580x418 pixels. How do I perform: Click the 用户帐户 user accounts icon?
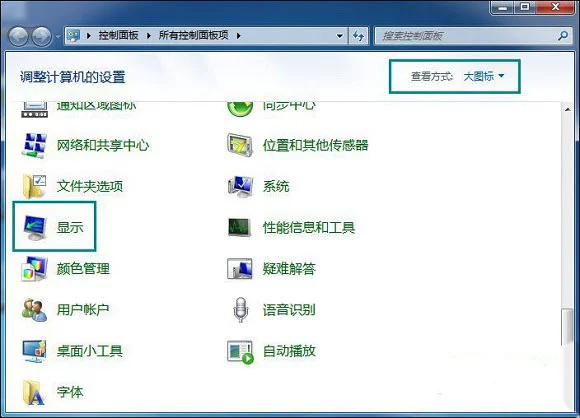point(34,310)
